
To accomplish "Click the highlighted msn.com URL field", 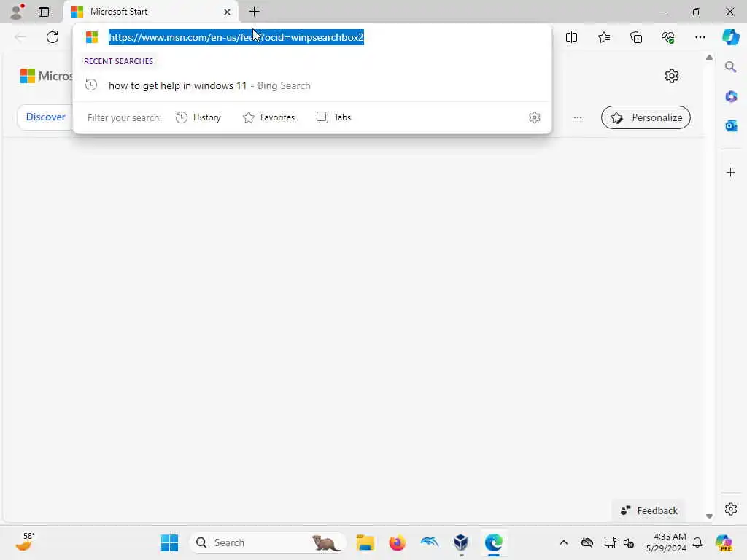I will point(236,37).
